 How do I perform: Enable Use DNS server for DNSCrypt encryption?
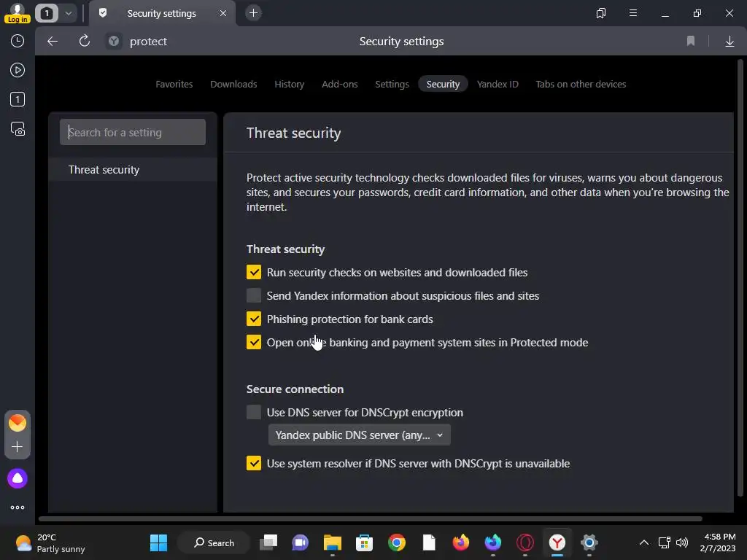(x=253, y=413)
